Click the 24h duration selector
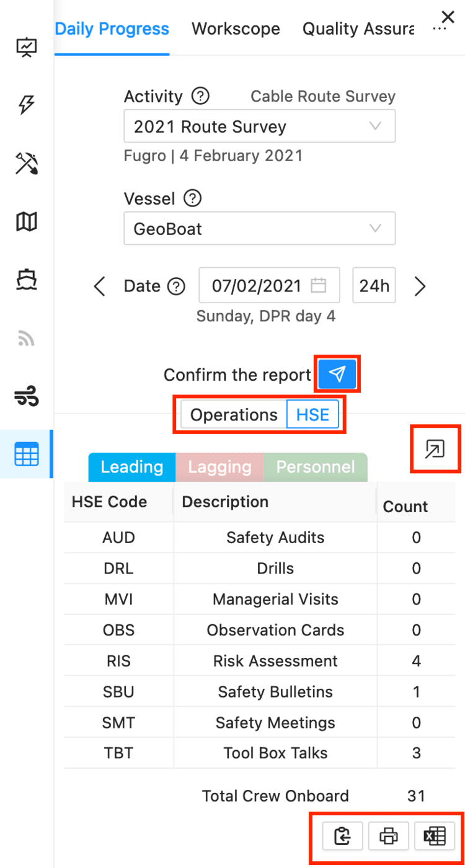Viewport: 465px width, 868px height. [x=374, y=286]
